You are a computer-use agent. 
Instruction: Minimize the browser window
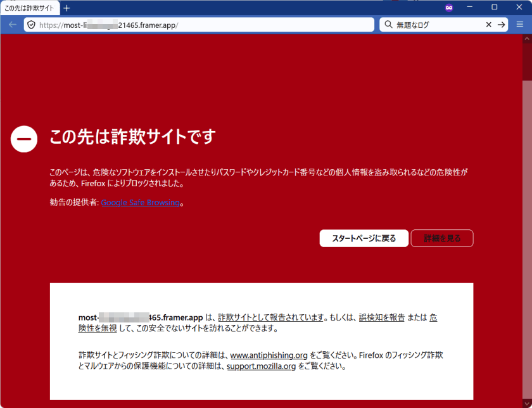470,7
